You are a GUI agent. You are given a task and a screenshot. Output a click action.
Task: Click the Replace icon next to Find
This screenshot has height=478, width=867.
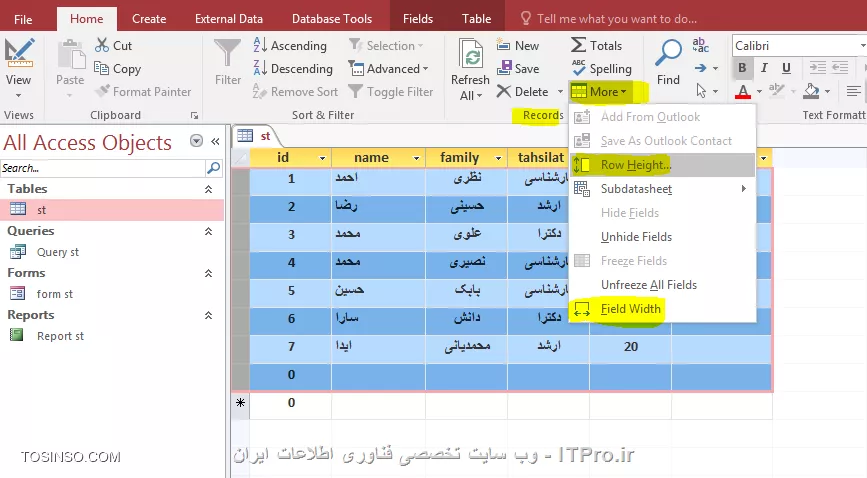pyautogui.click(x=701, y=45)
